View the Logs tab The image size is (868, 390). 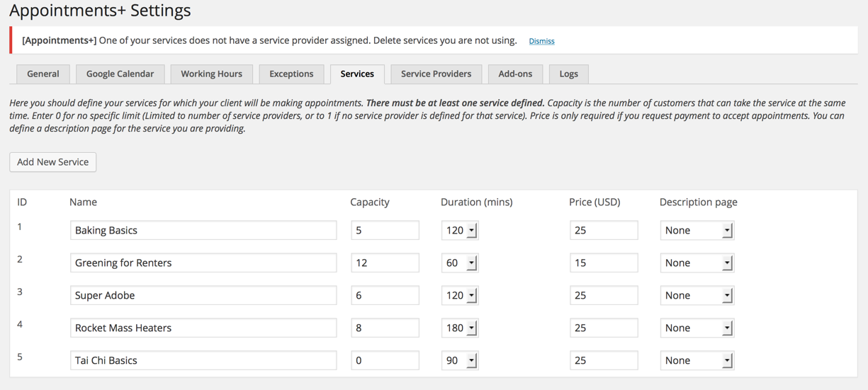coord(568,74)
